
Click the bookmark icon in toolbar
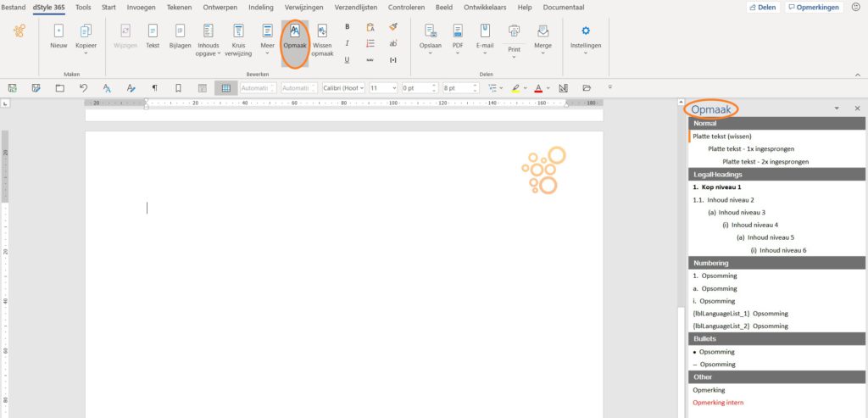178,87
